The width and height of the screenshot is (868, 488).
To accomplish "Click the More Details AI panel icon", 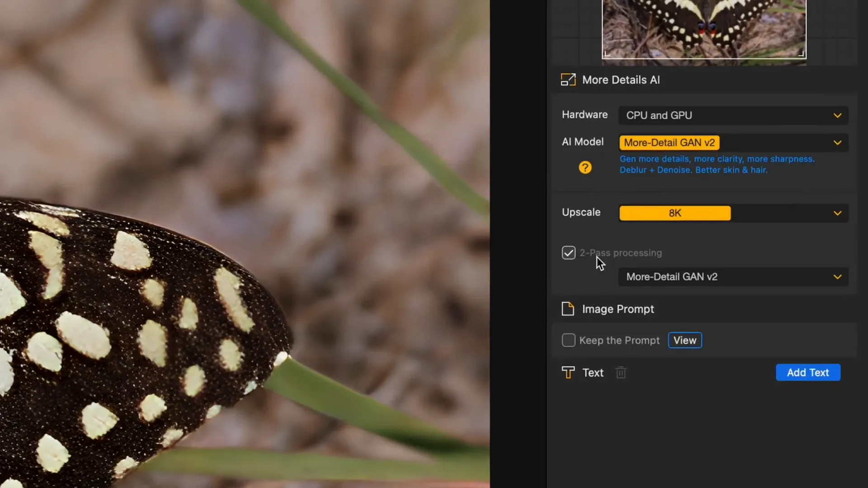I will (x=568, y=80).
